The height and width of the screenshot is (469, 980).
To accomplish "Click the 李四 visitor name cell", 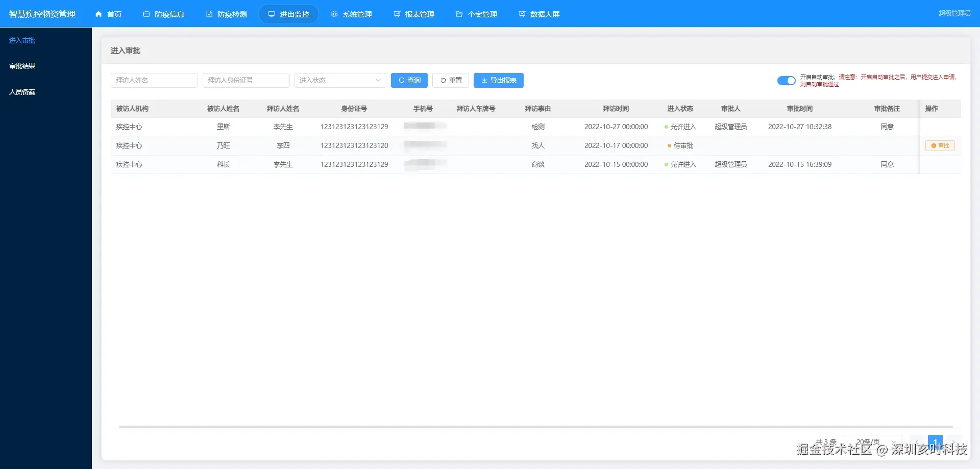I will [283, 145].
